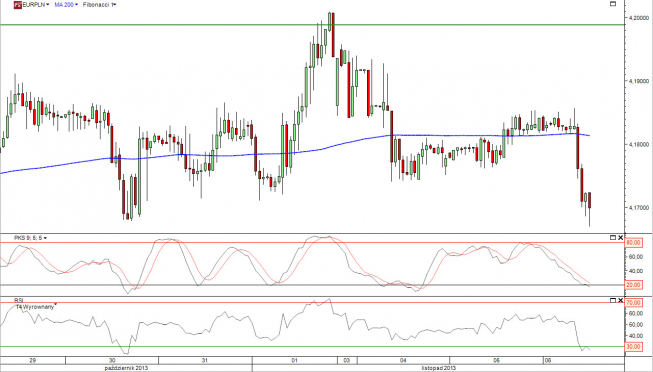Select the green oversold line in RSI panel

(312, 347)
